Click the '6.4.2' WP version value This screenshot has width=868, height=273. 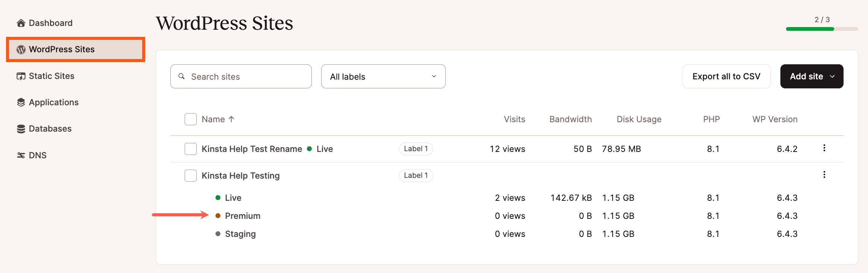click(787, 149)
